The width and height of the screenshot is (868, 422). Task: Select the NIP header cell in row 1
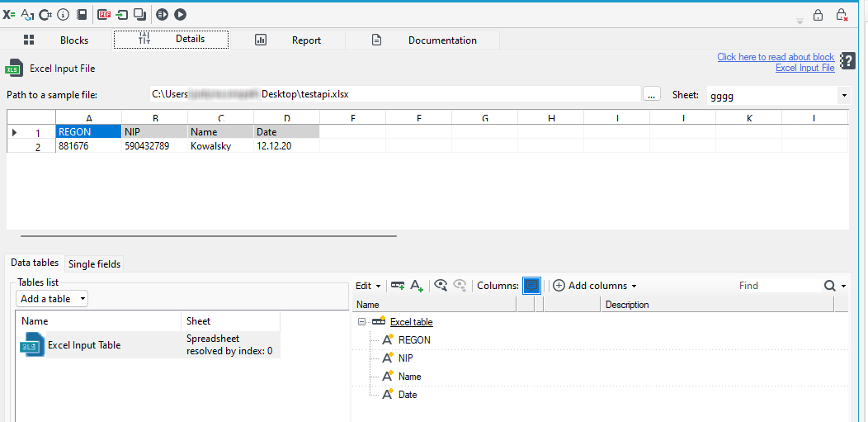pos(154,132)
